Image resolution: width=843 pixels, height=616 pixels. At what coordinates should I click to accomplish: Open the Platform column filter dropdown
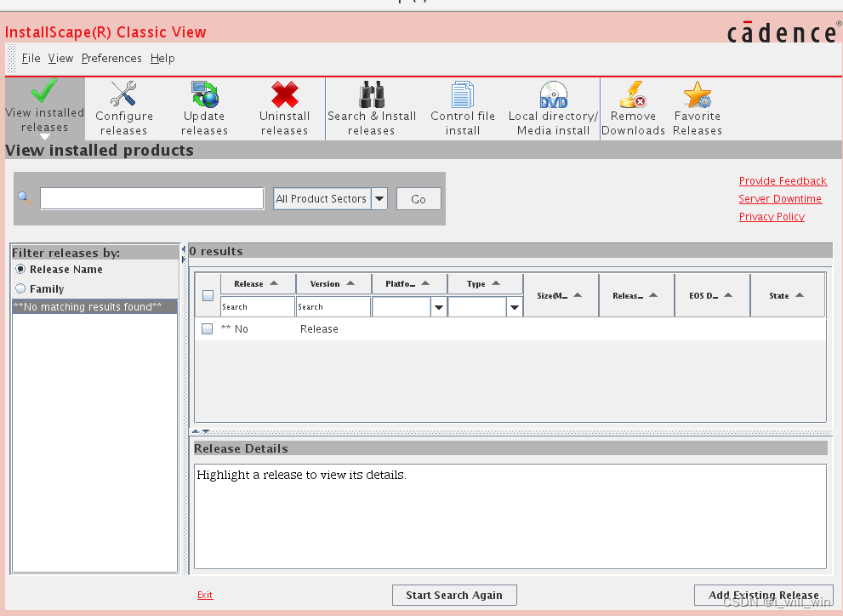(439, 306)
